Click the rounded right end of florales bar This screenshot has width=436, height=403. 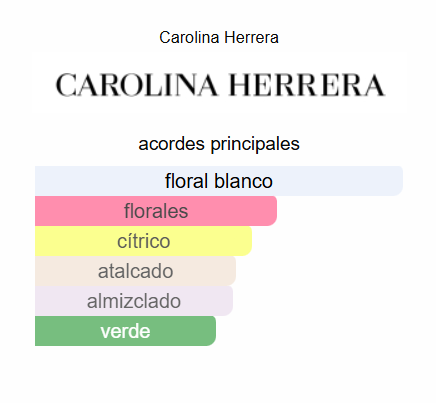(272, 211)
